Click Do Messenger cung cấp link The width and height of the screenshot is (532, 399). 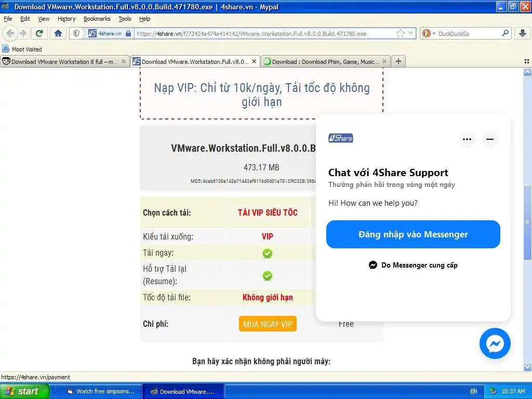(x=413, y=265)
